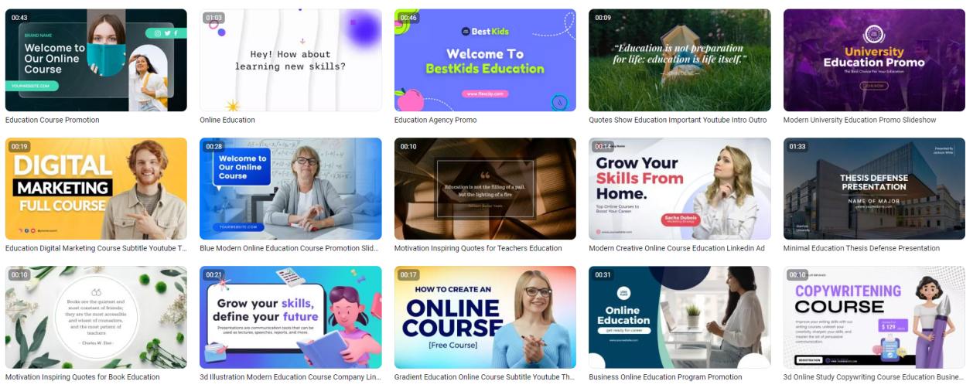The height and width of the screenshot is (388, 980).
Task: Open the Digital Marketing Full Course thumbnail
Action: pos(96,189)
